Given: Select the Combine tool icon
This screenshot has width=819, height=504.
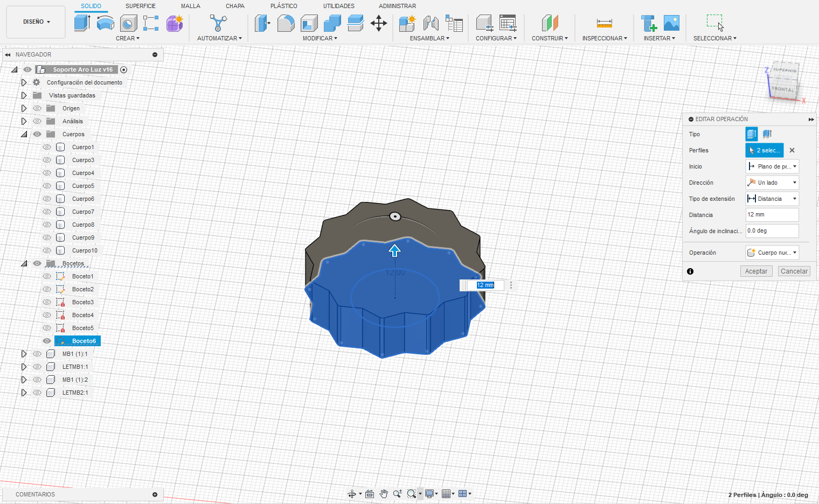Looking at the screenshot, I should click(332, 23).
